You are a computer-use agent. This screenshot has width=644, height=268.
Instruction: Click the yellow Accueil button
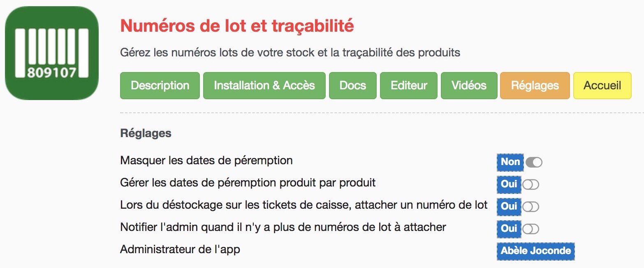click(602, 86)
